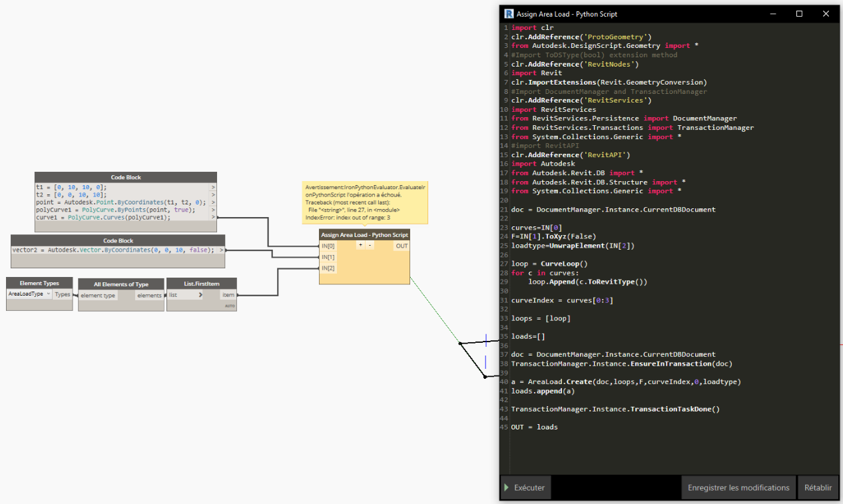Click the Types output port of Element Types
Image resolution: width=843 pixels, height=504 pixels.
click(x=63, y=294)
